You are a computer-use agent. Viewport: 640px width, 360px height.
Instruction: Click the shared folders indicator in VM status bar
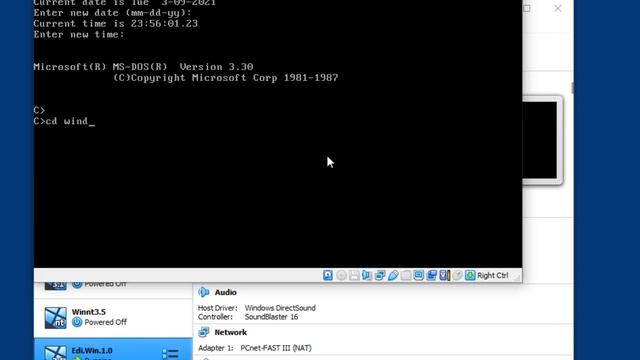coord(405,276)
